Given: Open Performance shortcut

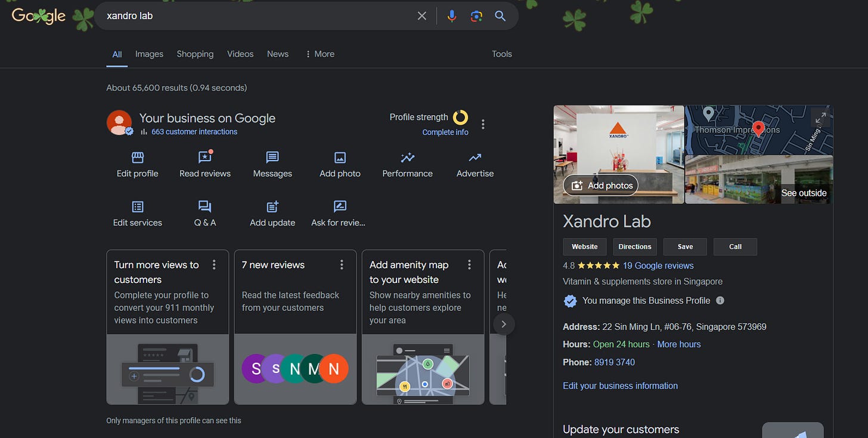Looking at the screenshot, I should (408, 165).
